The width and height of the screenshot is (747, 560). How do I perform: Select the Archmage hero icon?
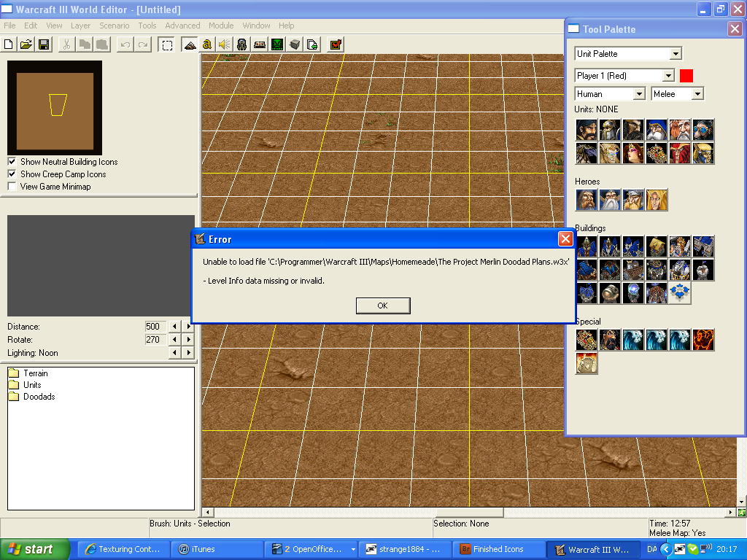coord(610,200)
